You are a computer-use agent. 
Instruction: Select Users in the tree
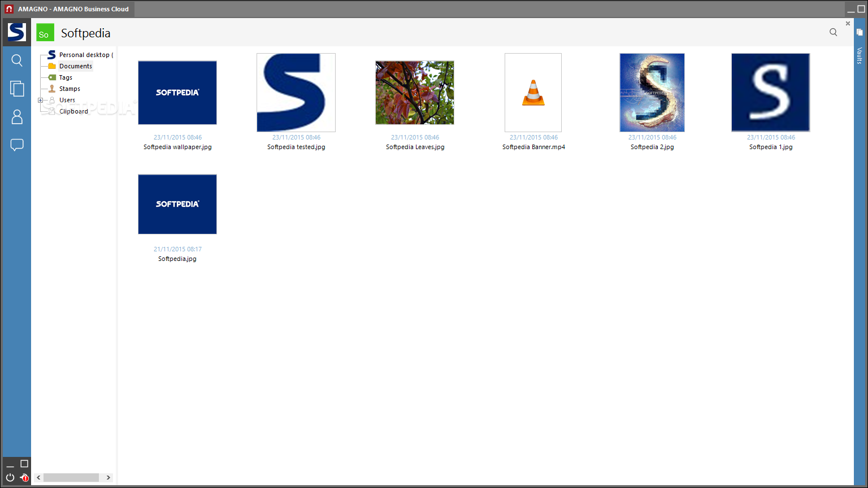pos(67,100)
